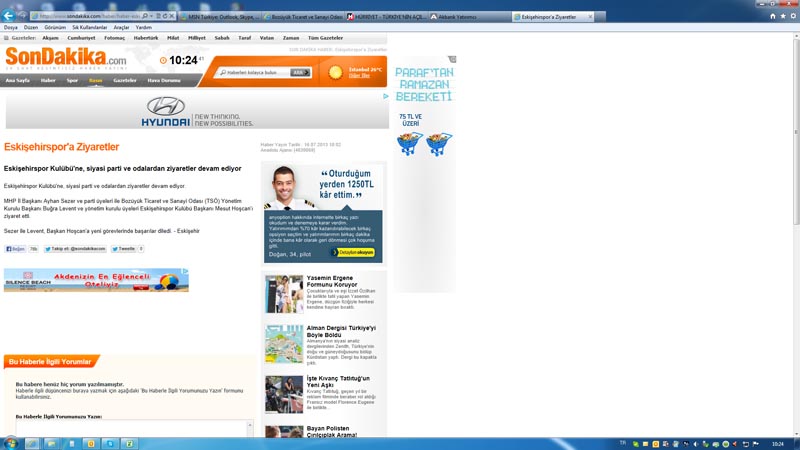Open Milliyet newspaper link
The image size is (800, 450).
click(x=196, y=38)
